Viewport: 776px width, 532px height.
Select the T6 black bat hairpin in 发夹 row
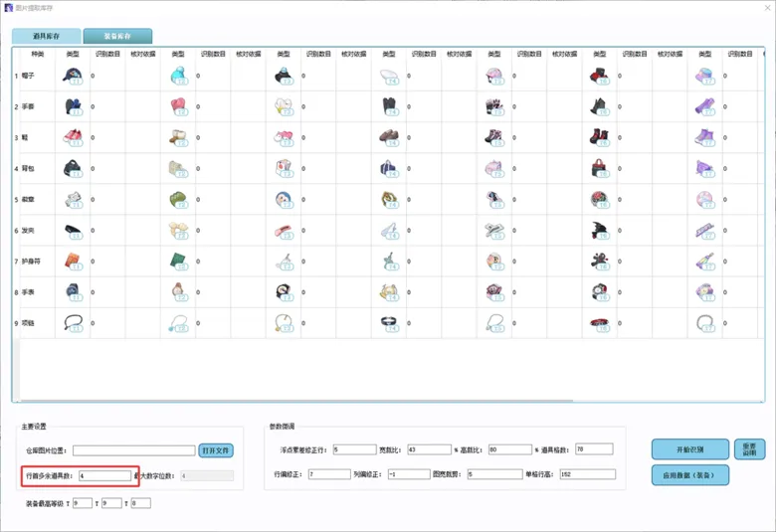599,230
